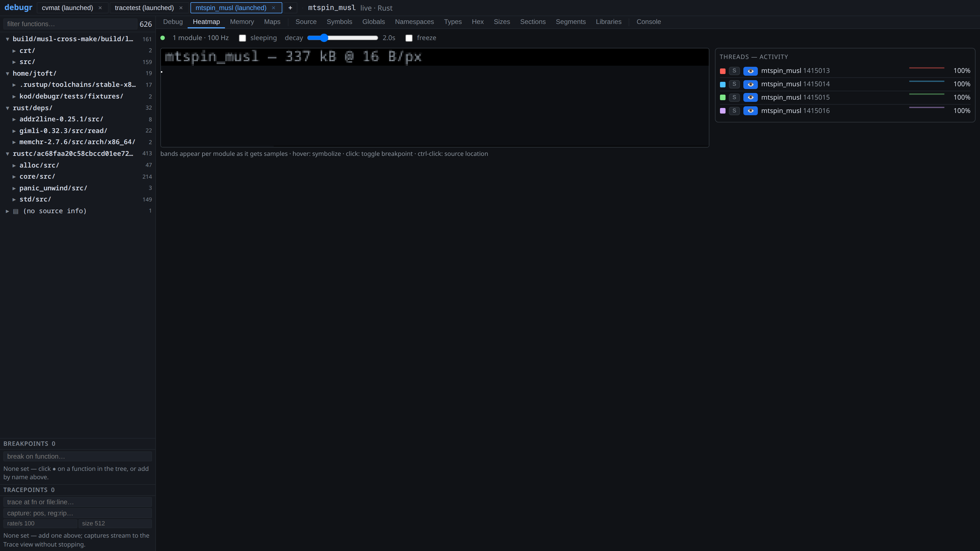Enable the sleeping checkbox
The image size is (980, 551).
coord(242,38)
